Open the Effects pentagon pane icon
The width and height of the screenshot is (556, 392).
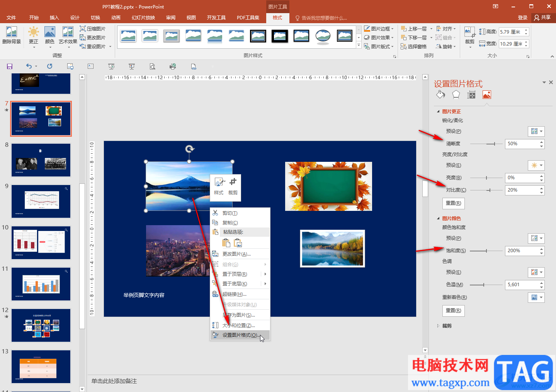[456, 95]
